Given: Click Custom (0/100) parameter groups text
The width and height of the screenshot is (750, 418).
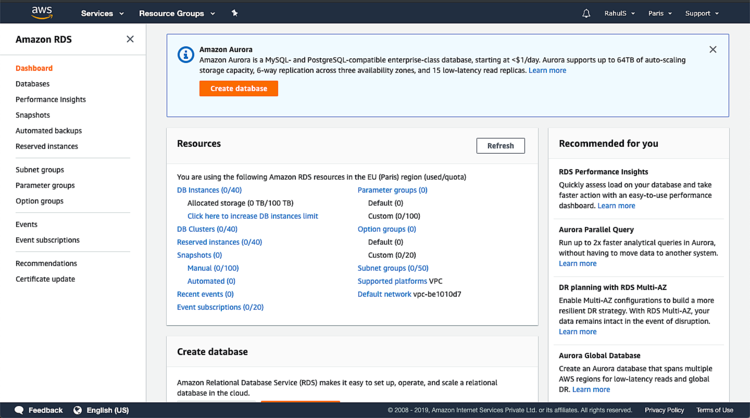Looking at the screenshot, I should pyautogui.click(x=394, y=216).
